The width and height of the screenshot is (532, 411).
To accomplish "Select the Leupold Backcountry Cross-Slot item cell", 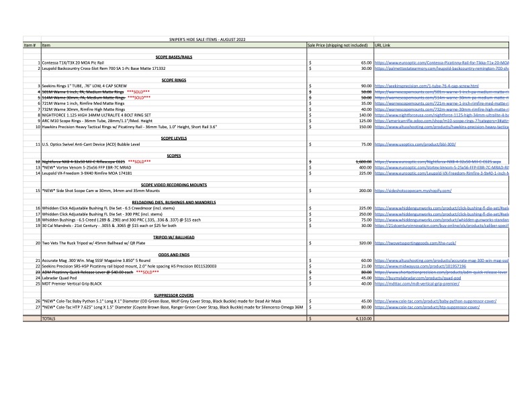I will point(174,68).
